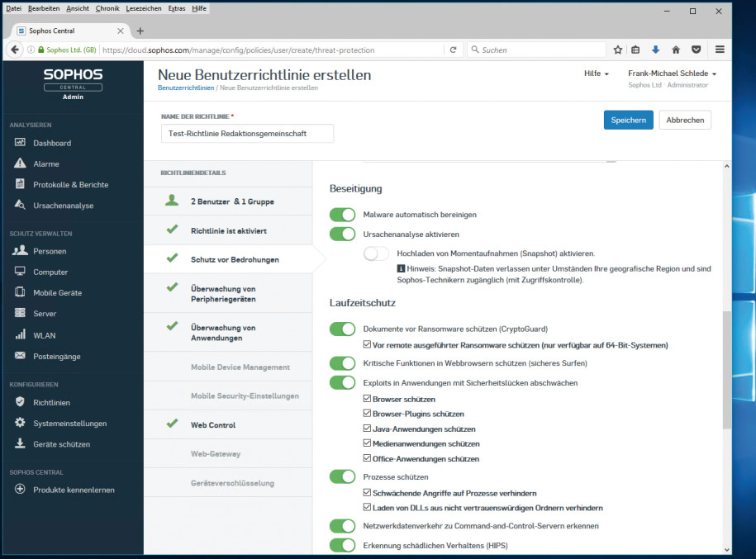The height and width of the screenshot is (559, 756).
Task: Toggle Command-and-Control-Servern erkennen switch
Action: pos(342,526)
